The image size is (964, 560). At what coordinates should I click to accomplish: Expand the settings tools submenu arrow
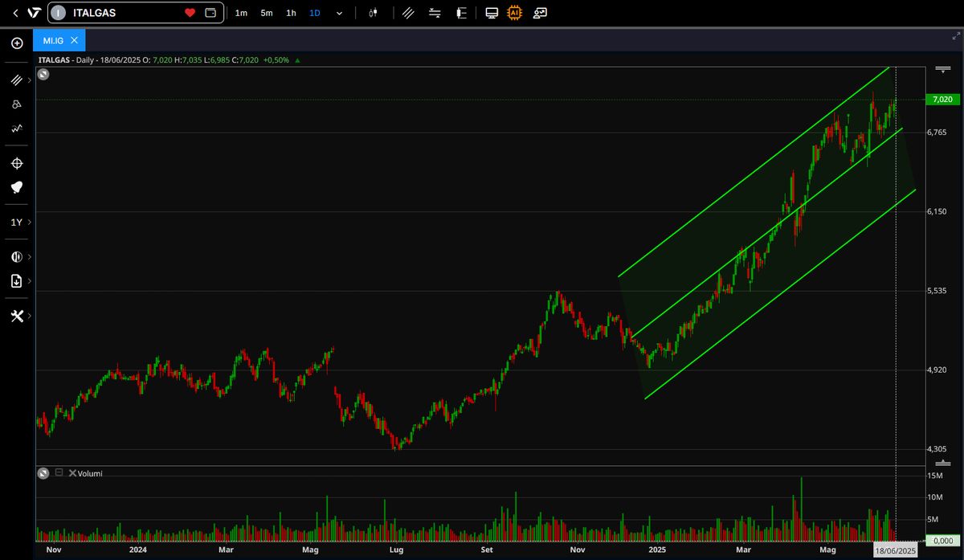pyautogui.click(x=30, y=316)
